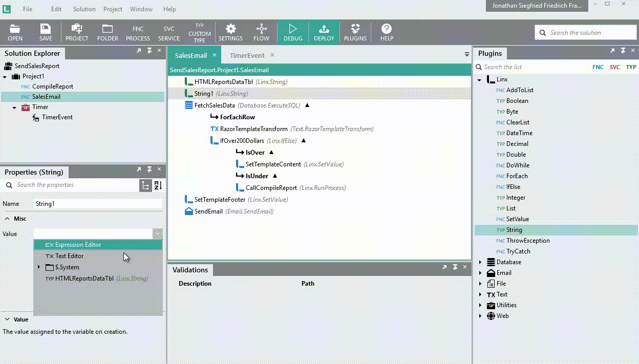Open the Window menu

point(141,9)
